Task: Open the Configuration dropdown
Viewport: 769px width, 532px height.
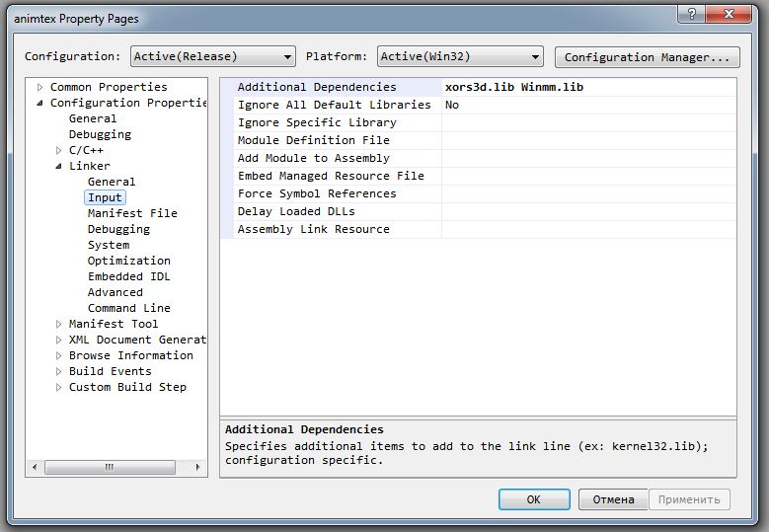Action: pyautogui.click(x=213, y=57)
